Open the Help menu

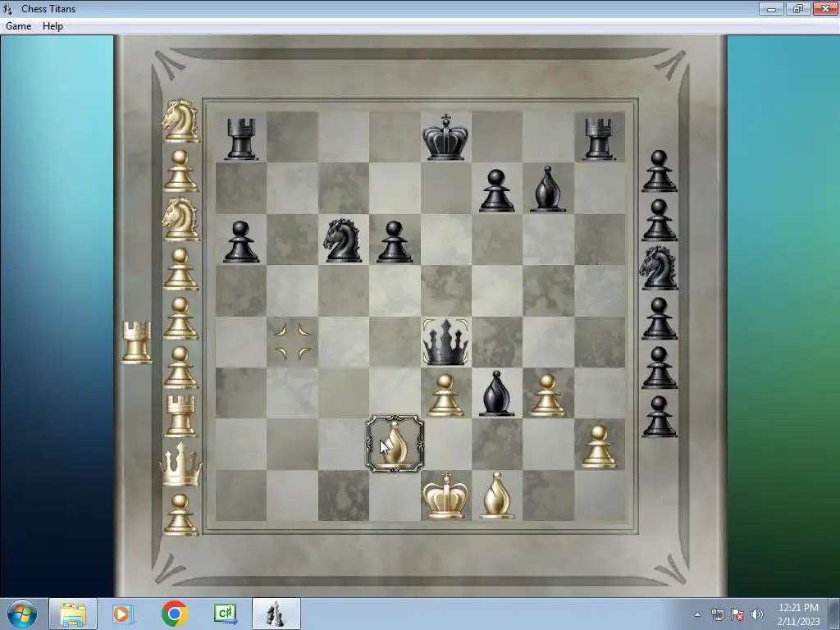click(52, 25)
